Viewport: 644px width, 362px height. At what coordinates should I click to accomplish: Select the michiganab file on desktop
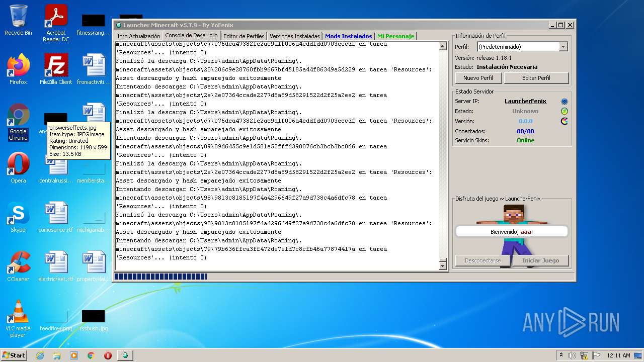(x=94, y=222)
